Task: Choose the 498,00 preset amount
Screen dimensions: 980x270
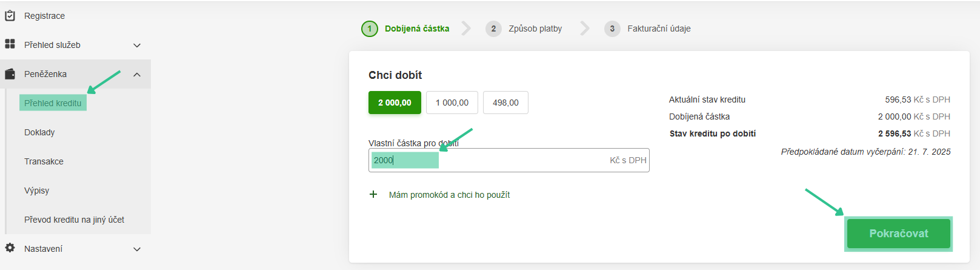Action: (x=505, y=103)
